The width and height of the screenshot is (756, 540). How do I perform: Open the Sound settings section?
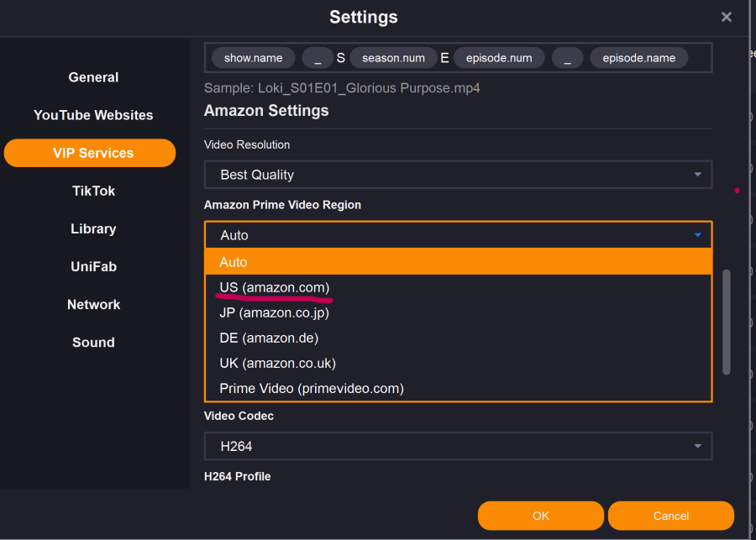(93, 343)
